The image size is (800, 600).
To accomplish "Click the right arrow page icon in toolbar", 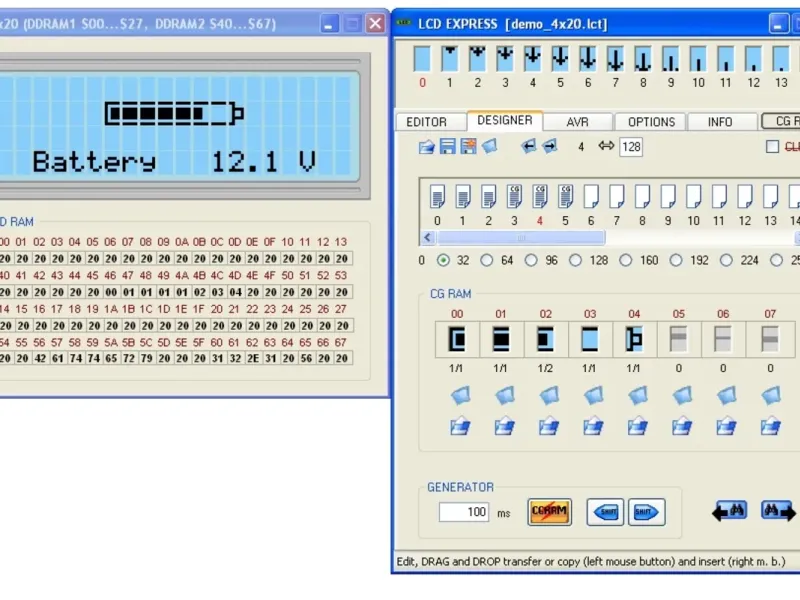I will click(549, 147).
